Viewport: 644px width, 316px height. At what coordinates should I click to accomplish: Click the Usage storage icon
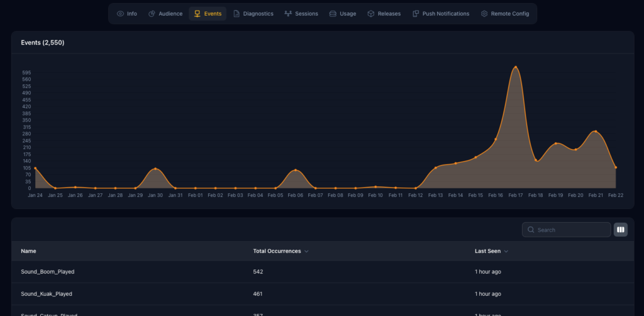point(333,14)
